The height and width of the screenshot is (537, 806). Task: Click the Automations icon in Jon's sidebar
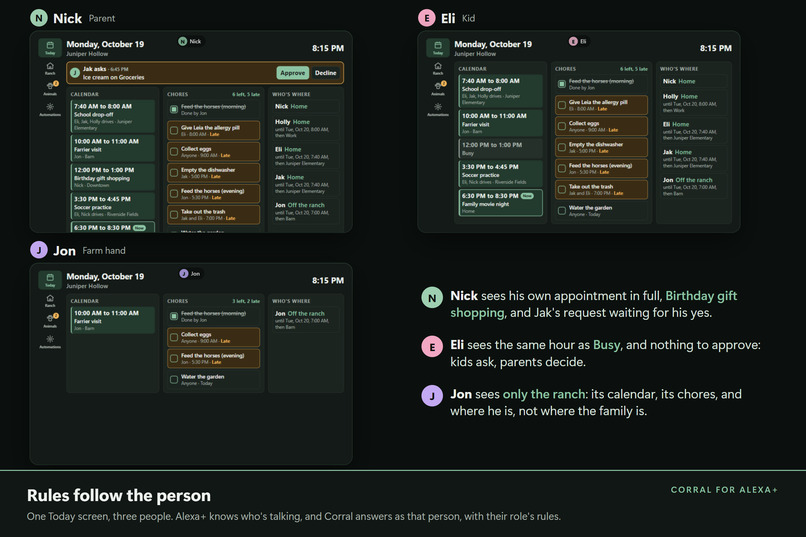tap(50, 342)
